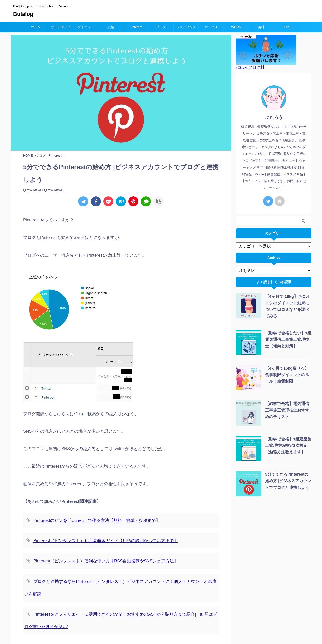Open the 初心者向きガイド Pinterest link
Image resolution: width=322 pixels, height=644 pixels.
(106, 541)
